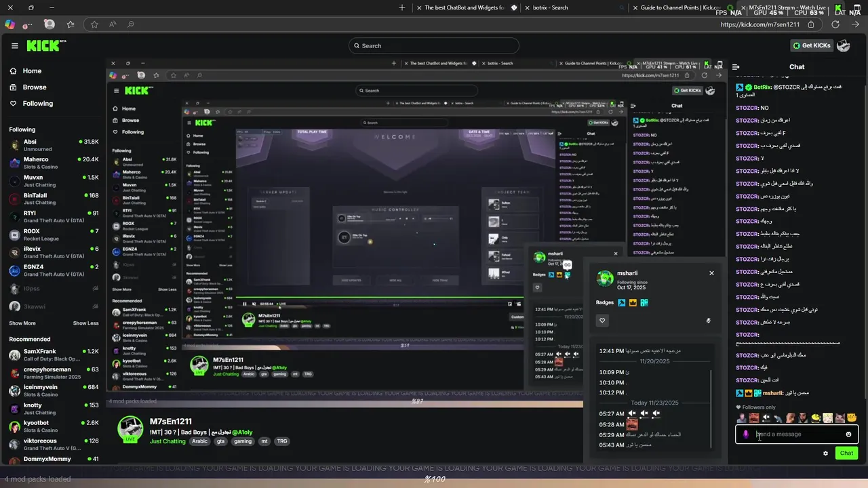Insert the muted speaker emote from quick emotes

coord(766,418)
